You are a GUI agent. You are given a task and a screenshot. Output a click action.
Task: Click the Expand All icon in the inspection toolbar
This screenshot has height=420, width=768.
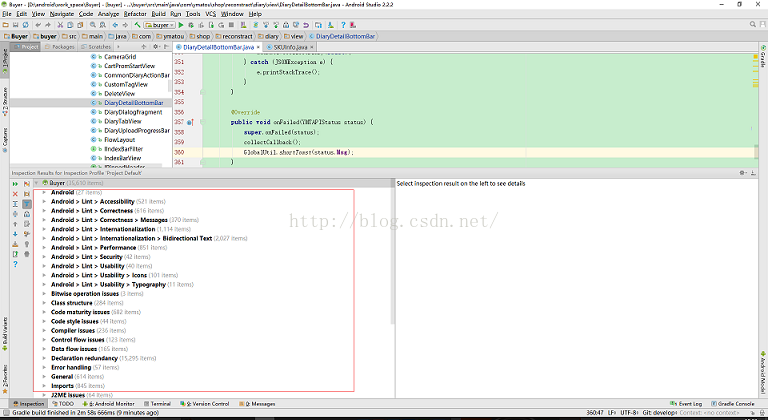15,204
